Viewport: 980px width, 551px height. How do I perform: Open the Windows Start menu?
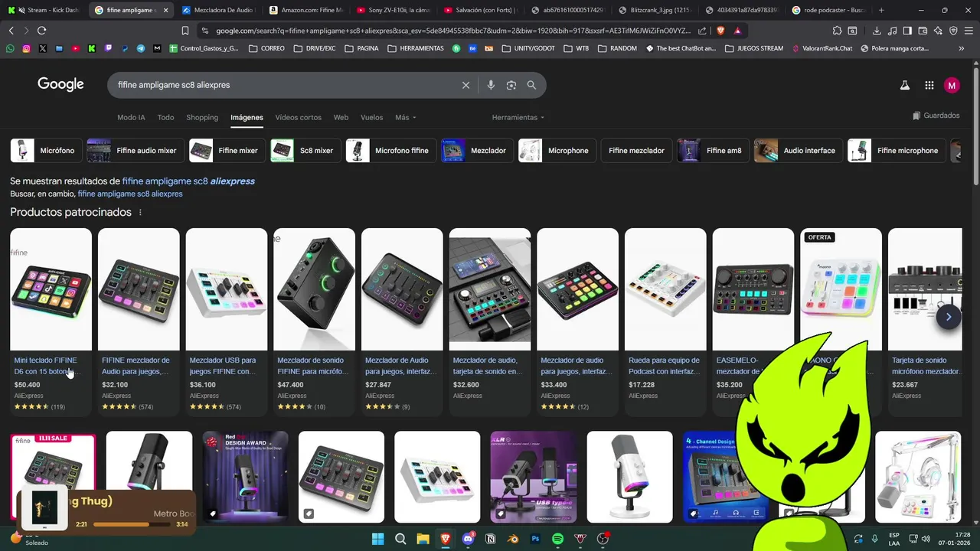[377, 539]
